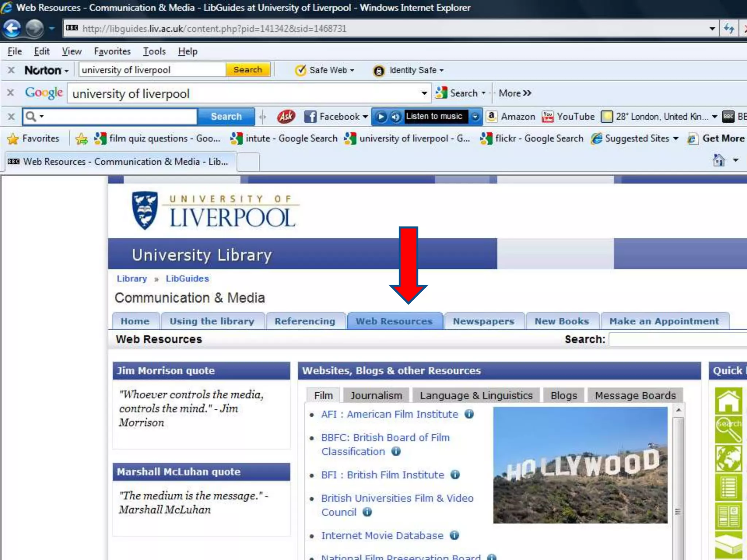Click the Ask toolbar icon
Image resolution: width=747 pixels, height=560 pixels.
[286, 117]
